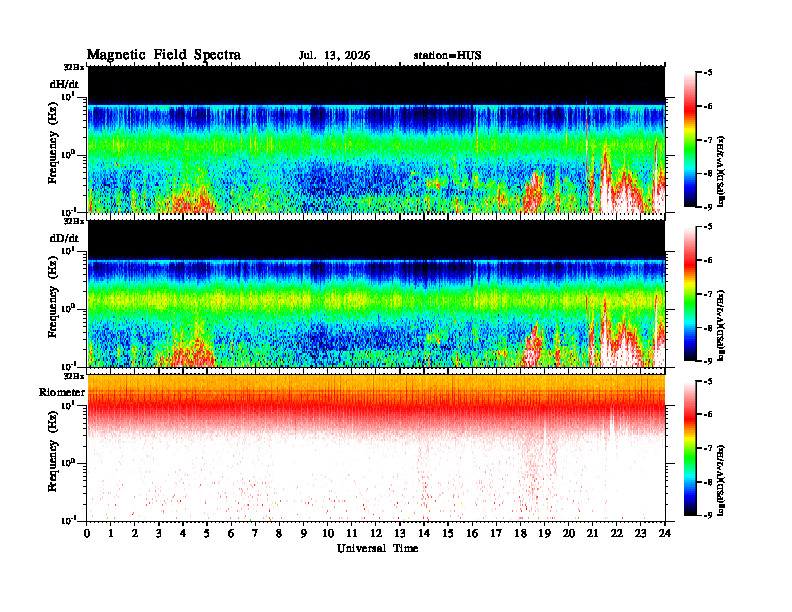Click the PSD units label beside dH/dt color scale

tap(722, 171)
